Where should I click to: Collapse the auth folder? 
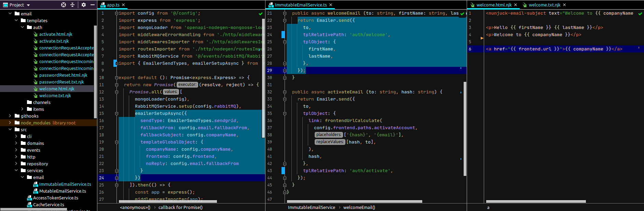point(22,27)
